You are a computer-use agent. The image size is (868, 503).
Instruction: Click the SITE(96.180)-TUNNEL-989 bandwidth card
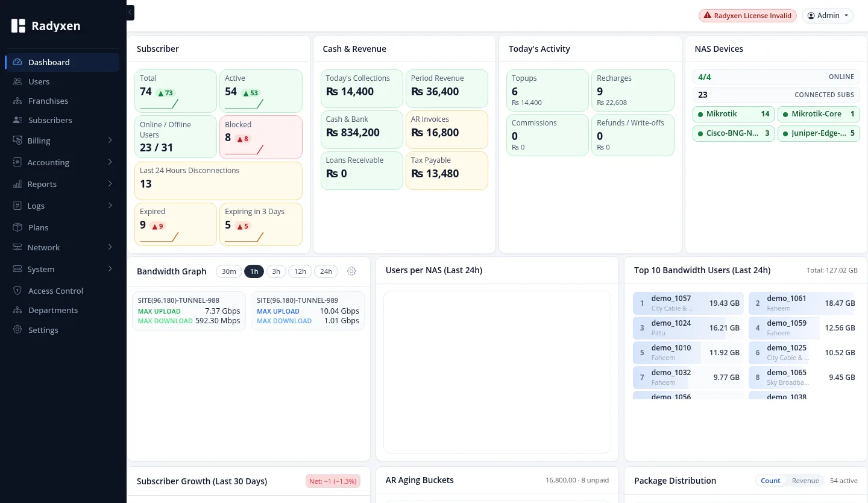point(308,311)
